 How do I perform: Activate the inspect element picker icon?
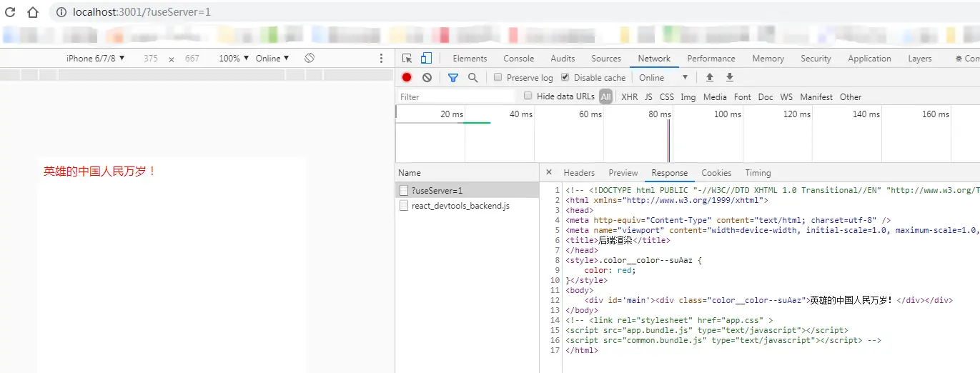[407, 59]
